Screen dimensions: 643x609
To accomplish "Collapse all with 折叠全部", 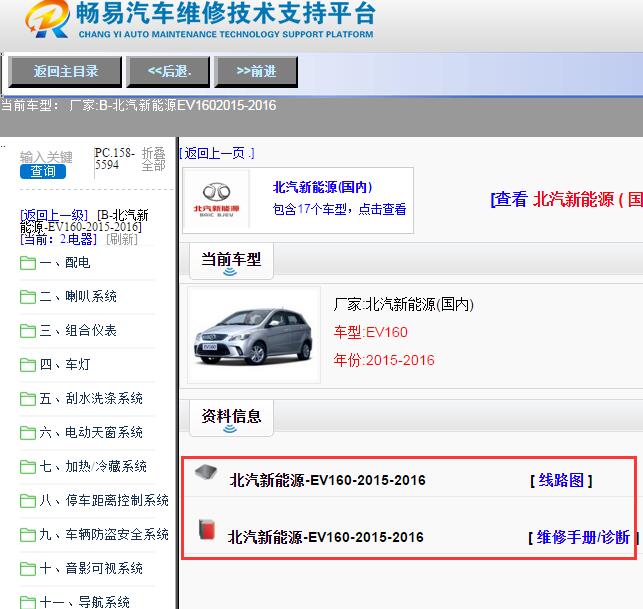I will tap(154, 159).
